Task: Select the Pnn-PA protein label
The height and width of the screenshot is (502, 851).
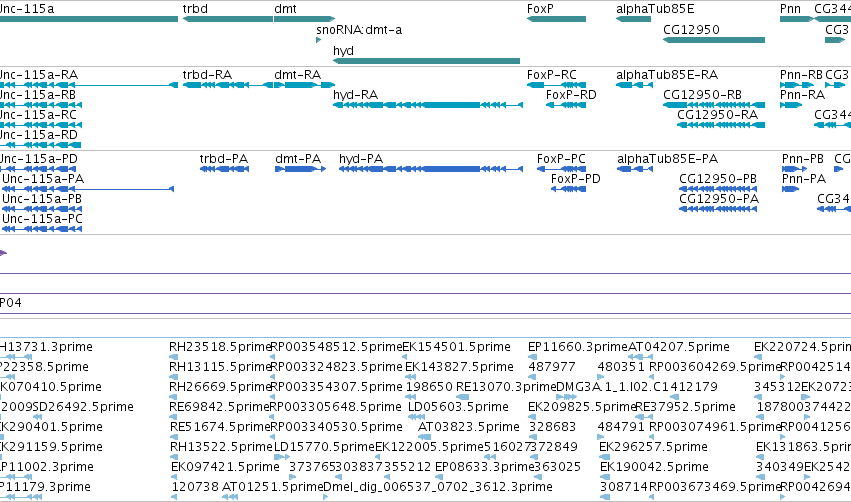Action: tap(804, 179)
